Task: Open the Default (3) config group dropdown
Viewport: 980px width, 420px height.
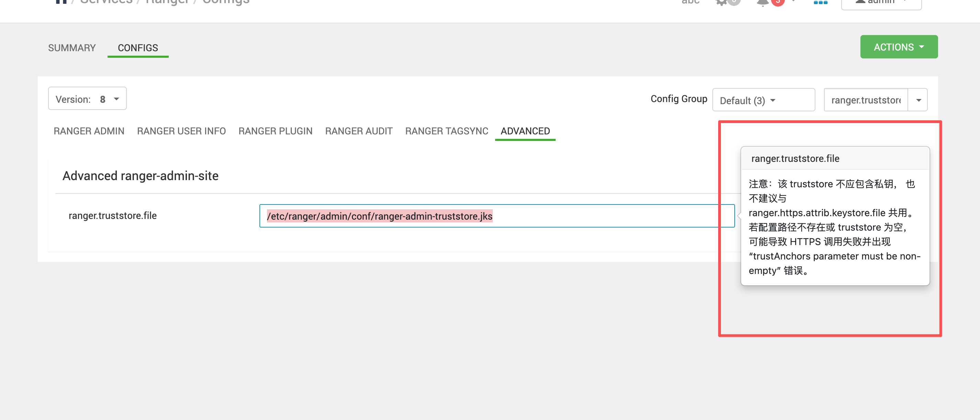Action: point(763,100)
